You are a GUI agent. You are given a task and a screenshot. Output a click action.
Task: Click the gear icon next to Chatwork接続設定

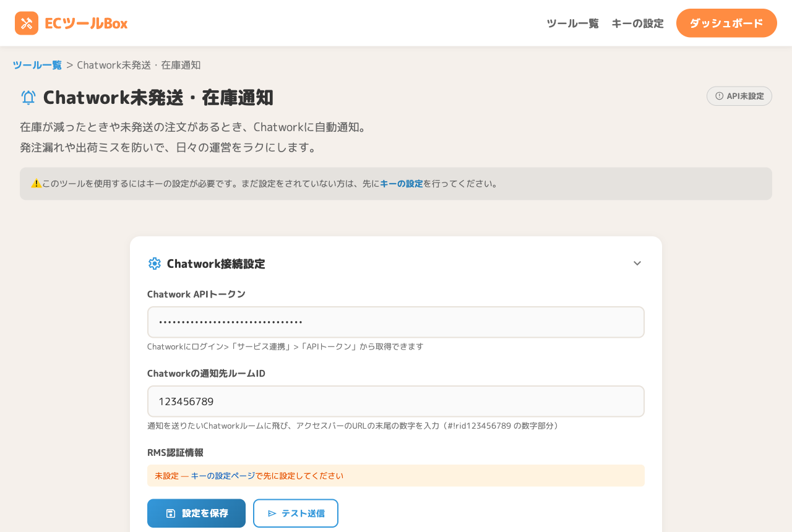(x=155, y=264)
